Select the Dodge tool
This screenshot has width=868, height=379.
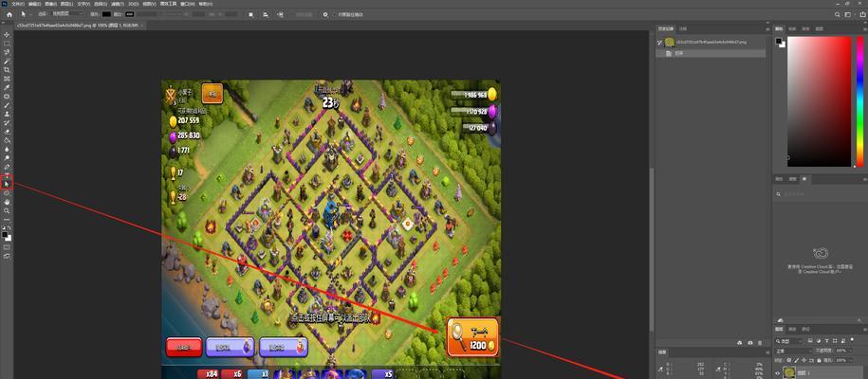(x=8, y=158)
